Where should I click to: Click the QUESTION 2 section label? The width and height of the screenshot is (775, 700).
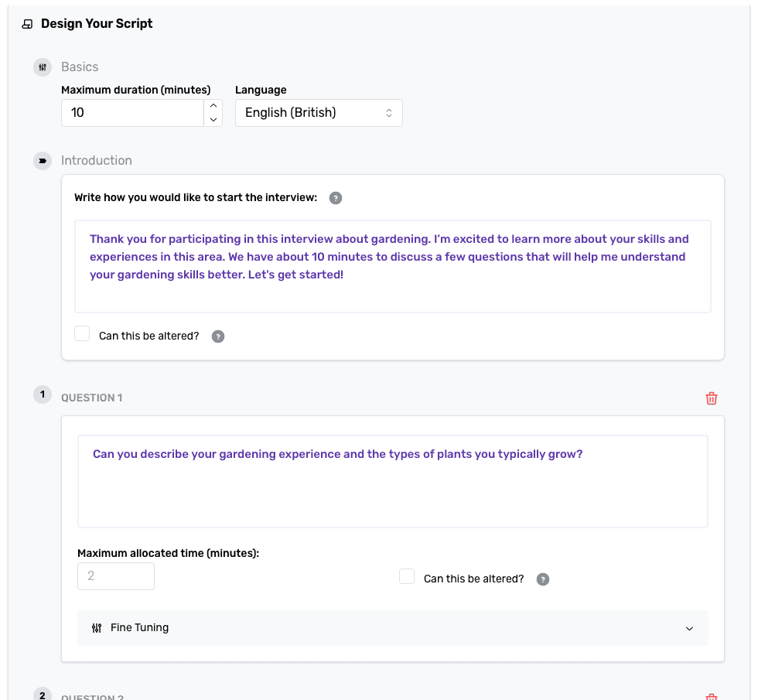click(x=93, y=696)
